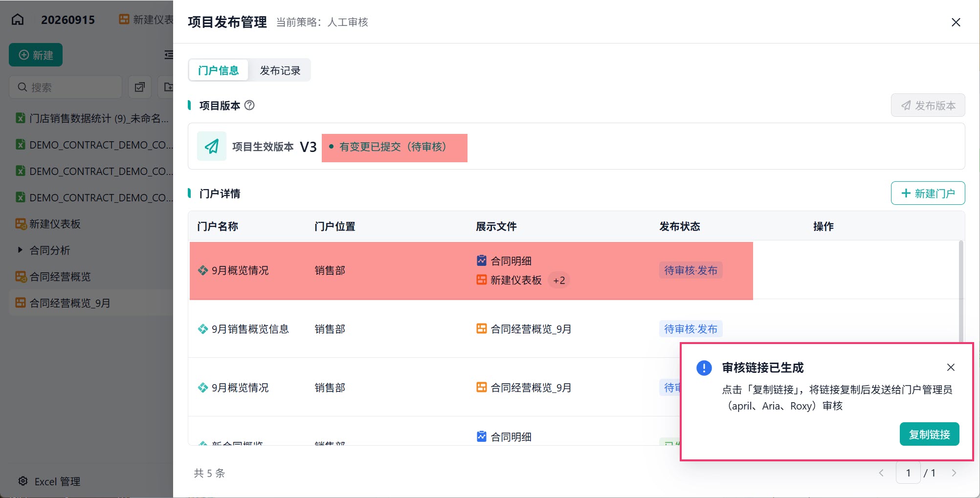Go to previous page arrow
The height and width of the screenshot is (498, 980).
coord(881,473)
